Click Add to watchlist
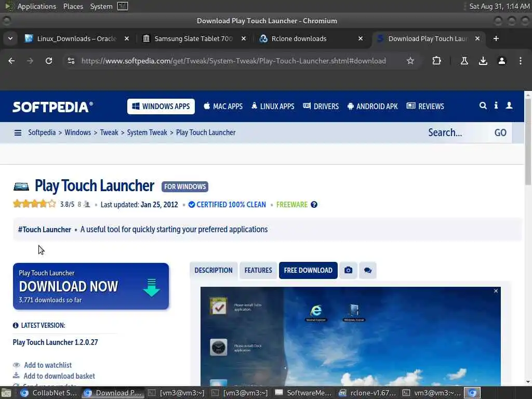 48,365
